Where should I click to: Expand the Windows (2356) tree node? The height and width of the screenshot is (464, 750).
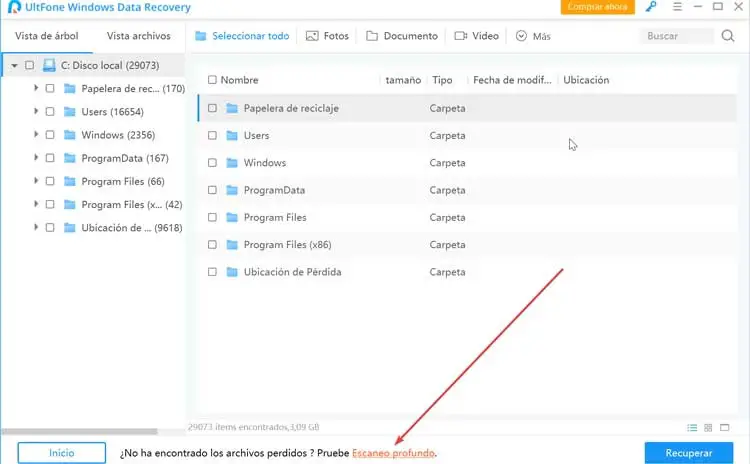pos(35,134)
